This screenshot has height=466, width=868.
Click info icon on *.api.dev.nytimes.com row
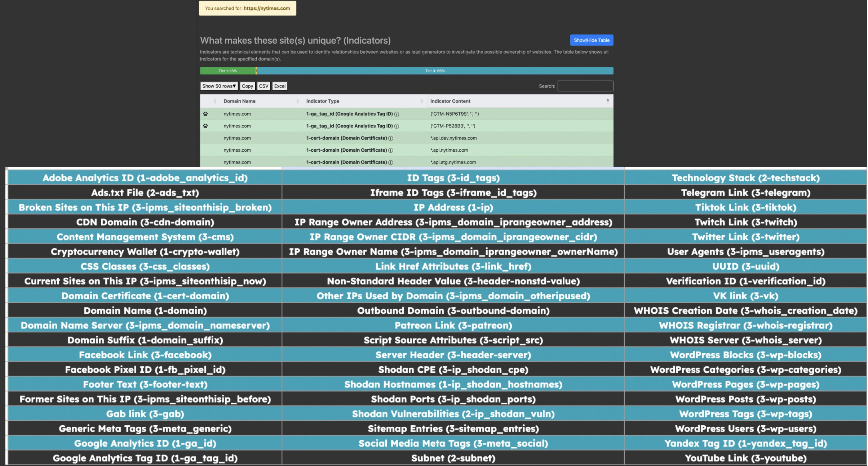pos(391,138)
